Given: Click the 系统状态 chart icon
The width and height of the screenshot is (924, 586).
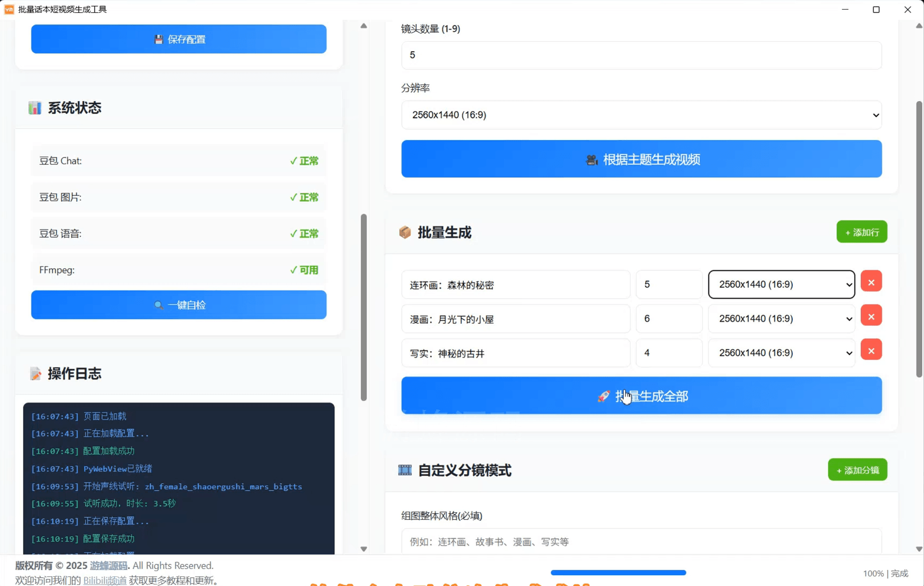Looking at the screenshot, I should [35, 108].
